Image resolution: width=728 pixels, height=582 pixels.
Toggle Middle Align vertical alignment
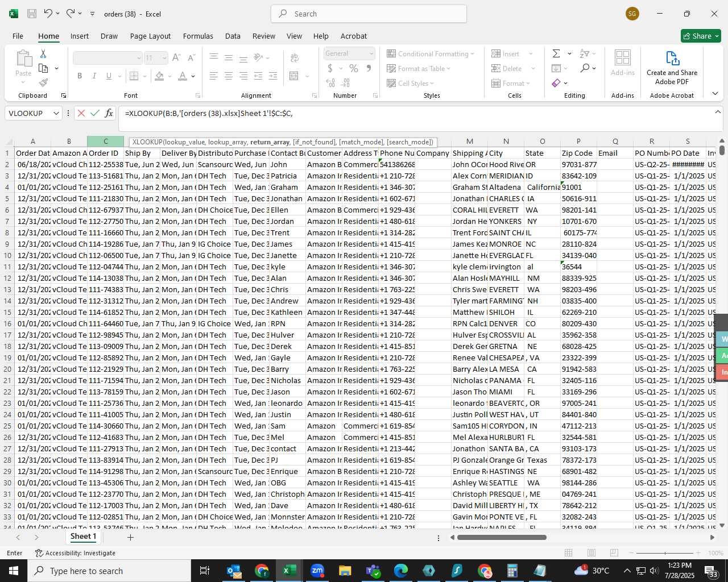point(229,57)
